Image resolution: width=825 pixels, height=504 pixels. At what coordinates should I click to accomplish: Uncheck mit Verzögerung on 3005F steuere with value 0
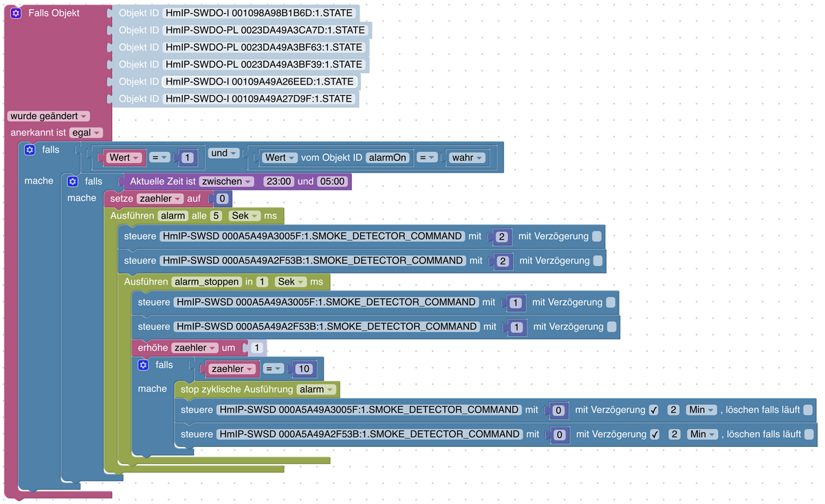coord(653,410)
